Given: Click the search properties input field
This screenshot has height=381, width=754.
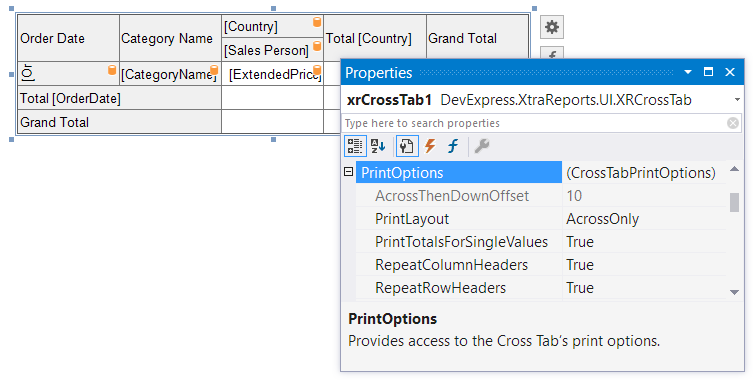Looking at the screenshot, I should (x=534, y=123).
